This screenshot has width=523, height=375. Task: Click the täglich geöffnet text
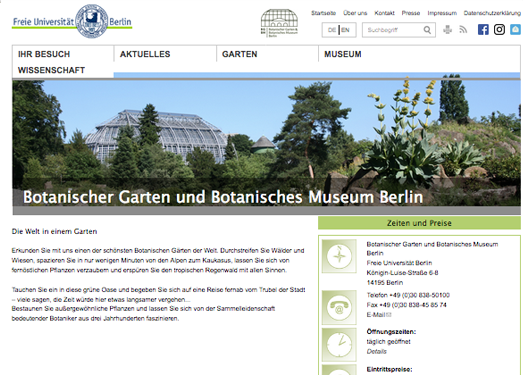[388, 342]
